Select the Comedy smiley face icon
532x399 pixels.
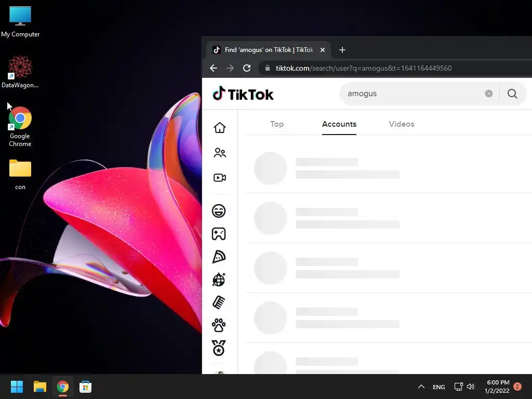[219, 211]
